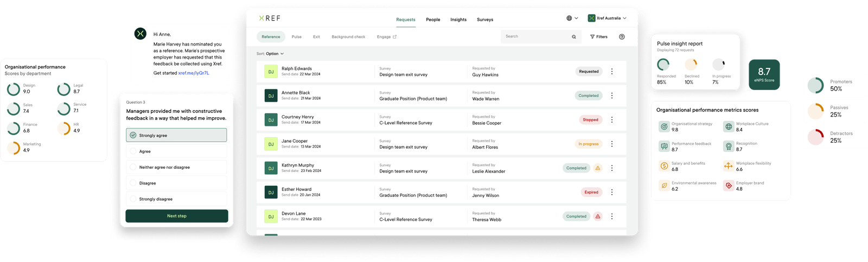Open three-dot menu for Courtney Henry
This screenshot has width=868, height=262.
coord(612,120)
